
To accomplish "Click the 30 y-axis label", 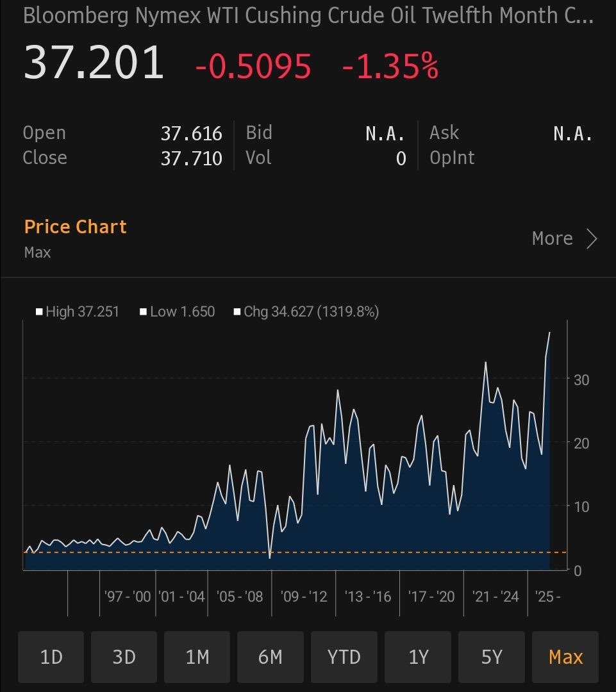I will [581, 380].
